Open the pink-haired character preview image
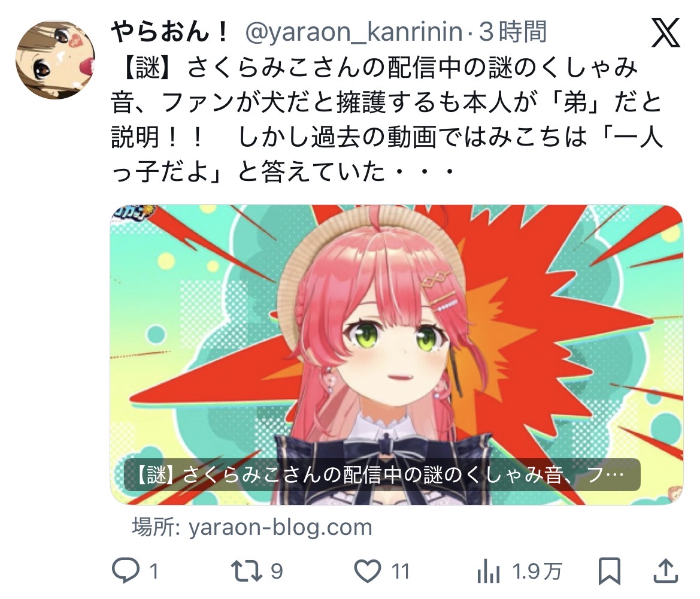The image size is (700, 599). (396, 354)
